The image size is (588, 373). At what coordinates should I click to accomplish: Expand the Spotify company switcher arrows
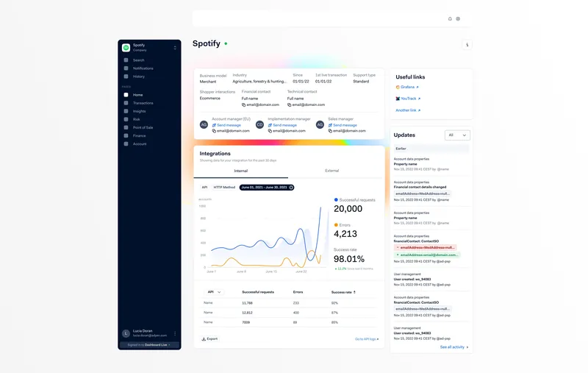coord(175,48)
